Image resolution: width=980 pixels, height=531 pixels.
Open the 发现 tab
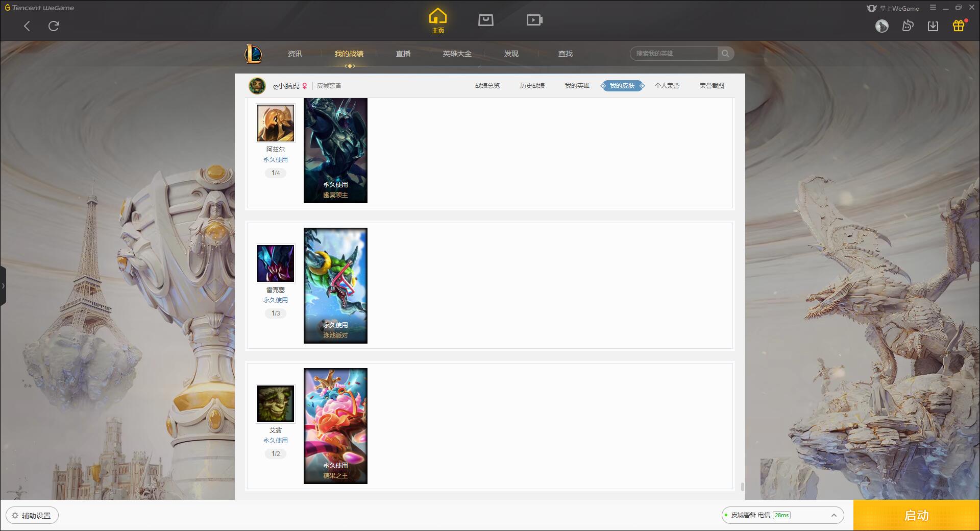[x=511, y=54]
